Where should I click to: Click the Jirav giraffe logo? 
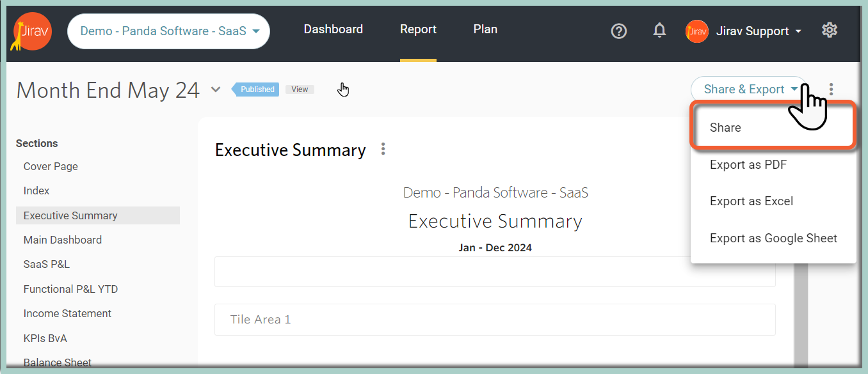31,31
